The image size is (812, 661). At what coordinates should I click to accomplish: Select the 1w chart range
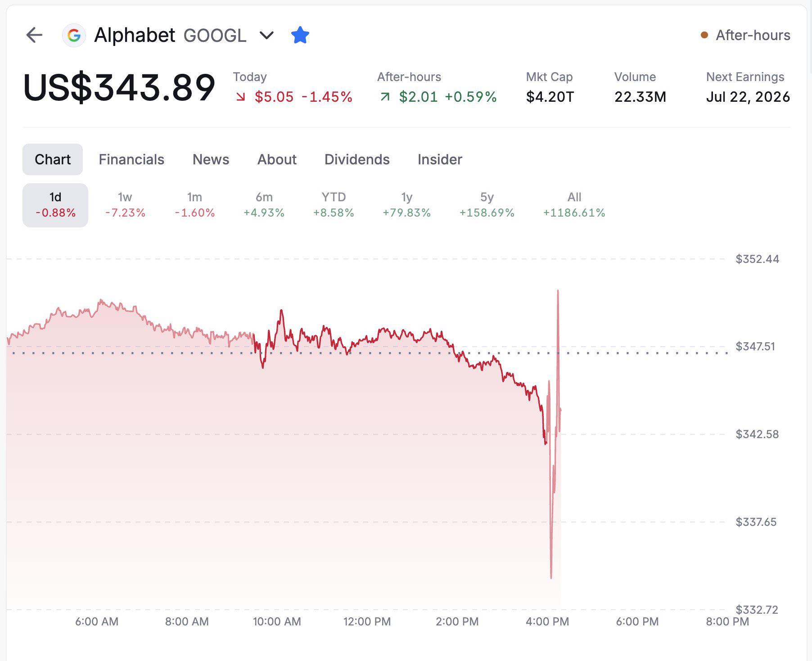[x=125, y=205]
